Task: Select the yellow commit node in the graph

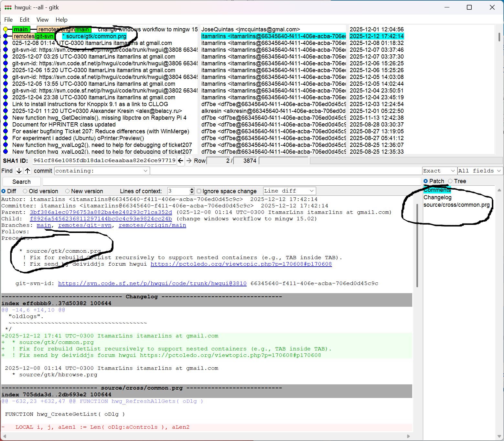Action: click(x=5, y=29)
